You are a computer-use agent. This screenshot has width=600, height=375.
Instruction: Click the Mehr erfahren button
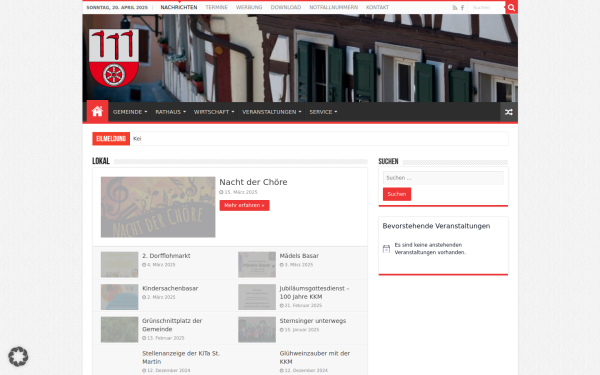pyautogui.click(x=244, y=205)
